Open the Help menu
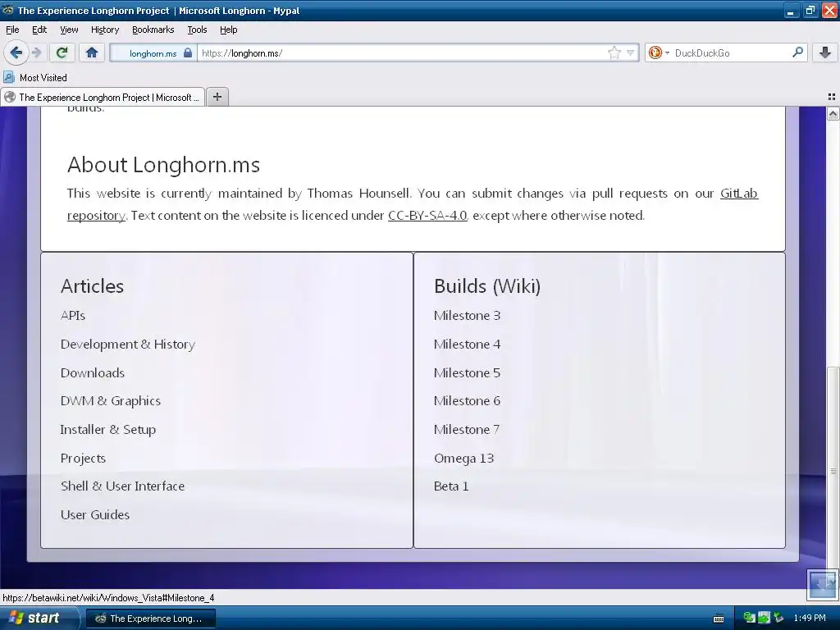Screen dimensions: 840x630 tap(228, 30)
